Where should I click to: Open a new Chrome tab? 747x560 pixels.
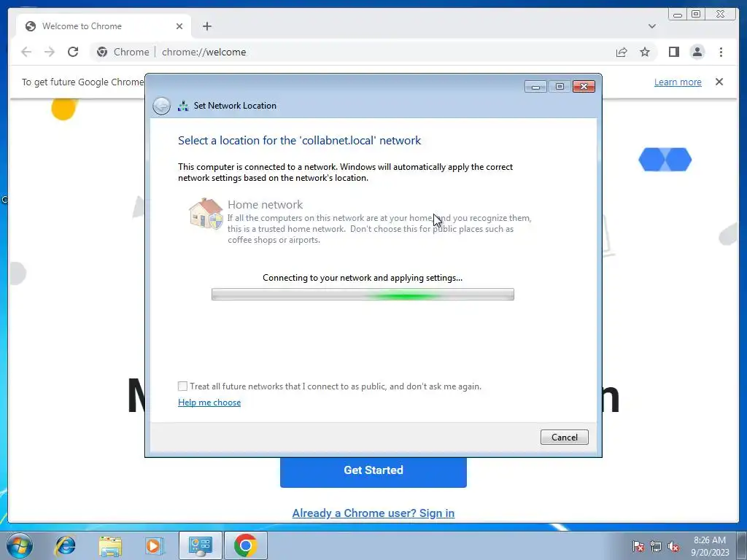pyautogui.click(x=206, y=26)
